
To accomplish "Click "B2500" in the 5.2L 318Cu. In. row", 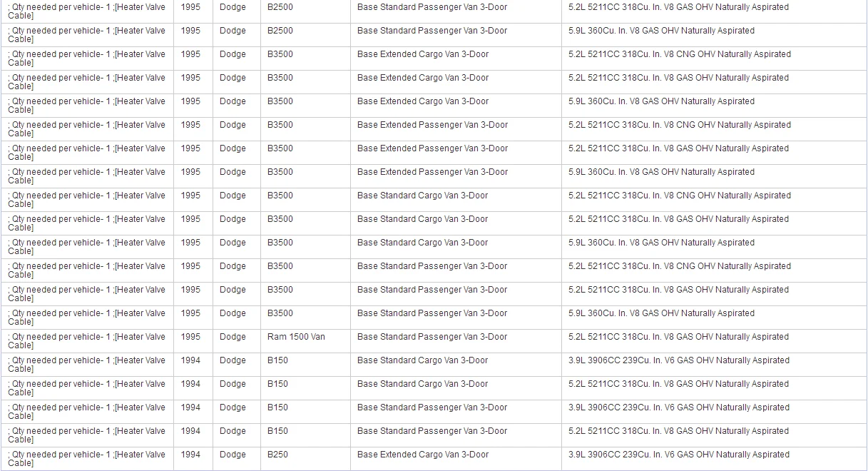I will (280, 7).
